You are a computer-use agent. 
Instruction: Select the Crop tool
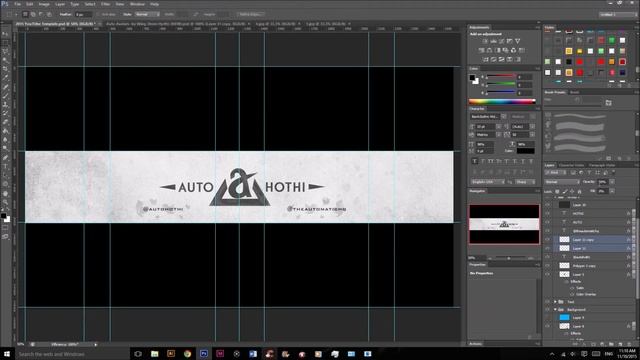pyautogui.click(x=5, y=69)
